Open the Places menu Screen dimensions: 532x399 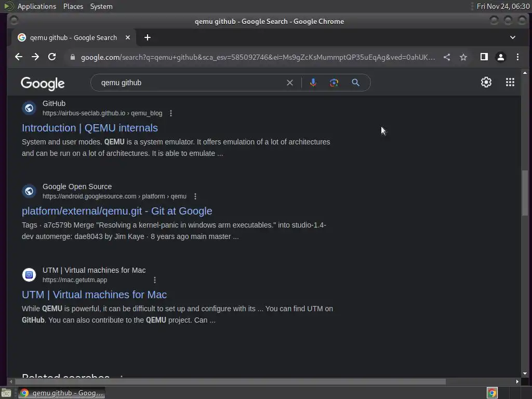pyautogui.click(x=73, y=6)
